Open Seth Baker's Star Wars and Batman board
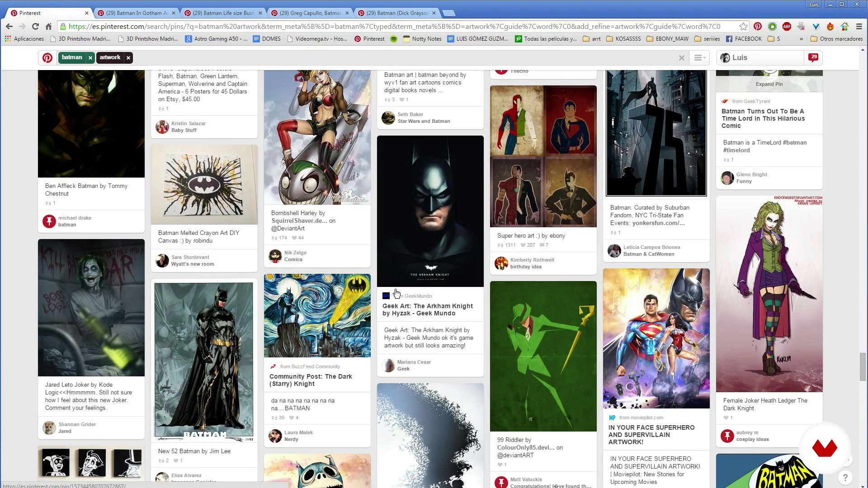The width and height of the screenshot is (868, 488). (424, 122)
